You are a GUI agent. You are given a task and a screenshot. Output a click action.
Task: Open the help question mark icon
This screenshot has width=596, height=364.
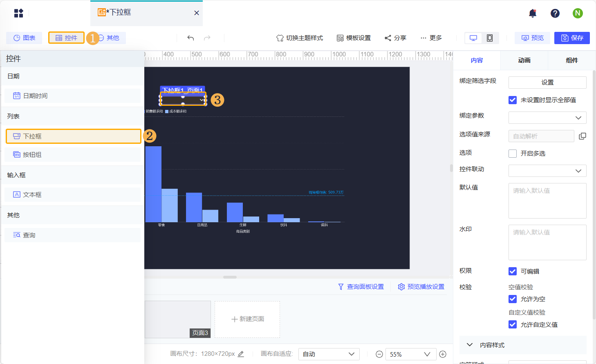[555, 13]
